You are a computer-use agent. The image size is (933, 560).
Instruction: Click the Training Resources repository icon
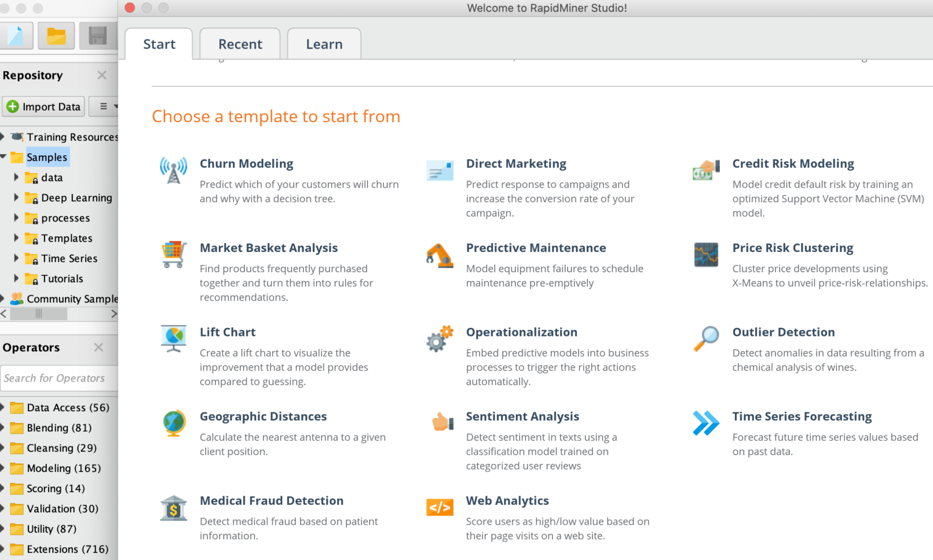tap(17, 137)
